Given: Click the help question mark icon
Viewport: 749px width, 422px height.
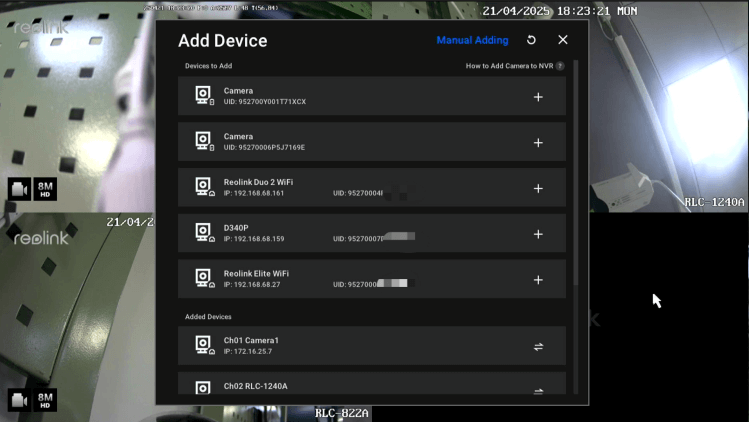Looking at the screenshot, I should tap(560, 66).
